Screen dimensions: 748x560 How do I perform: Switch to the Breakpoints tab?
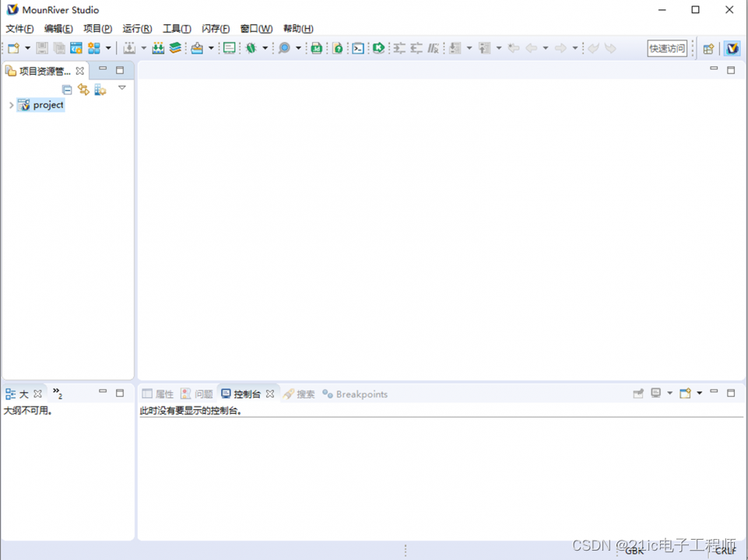(x=355, y=394)
